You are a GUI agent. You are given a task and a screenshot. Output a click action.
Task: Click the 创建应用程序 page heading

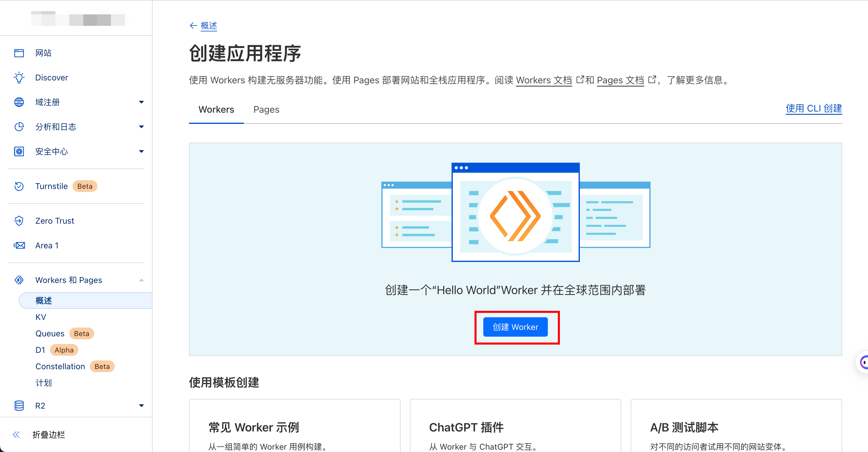[x=245, y=53]
